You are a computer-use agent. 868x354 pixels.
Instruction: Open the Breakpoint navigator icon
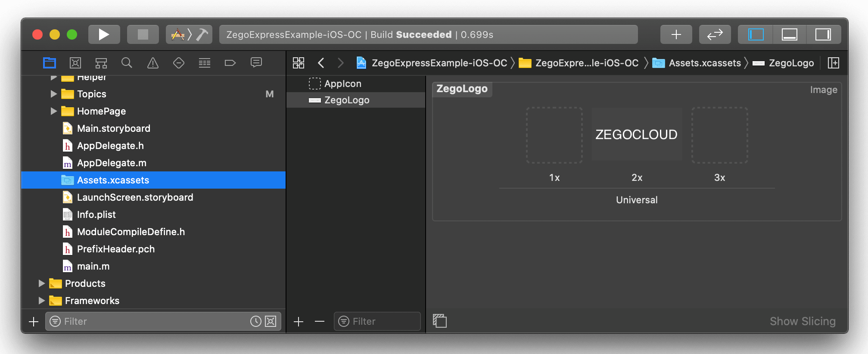(x=230, y=63)
